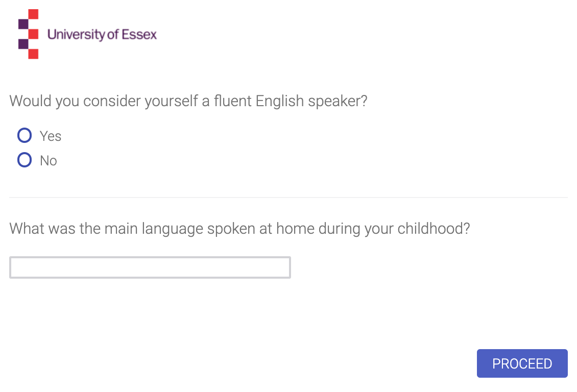
Task: Choose the 'No' answer label
Action: [48, 161]
